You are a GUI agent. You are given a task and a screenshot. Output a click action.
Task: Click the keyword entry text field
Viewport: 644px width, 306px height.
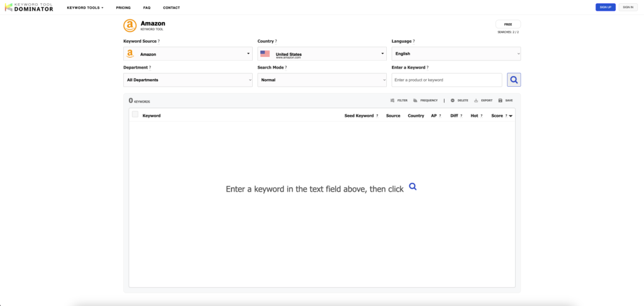447,80
